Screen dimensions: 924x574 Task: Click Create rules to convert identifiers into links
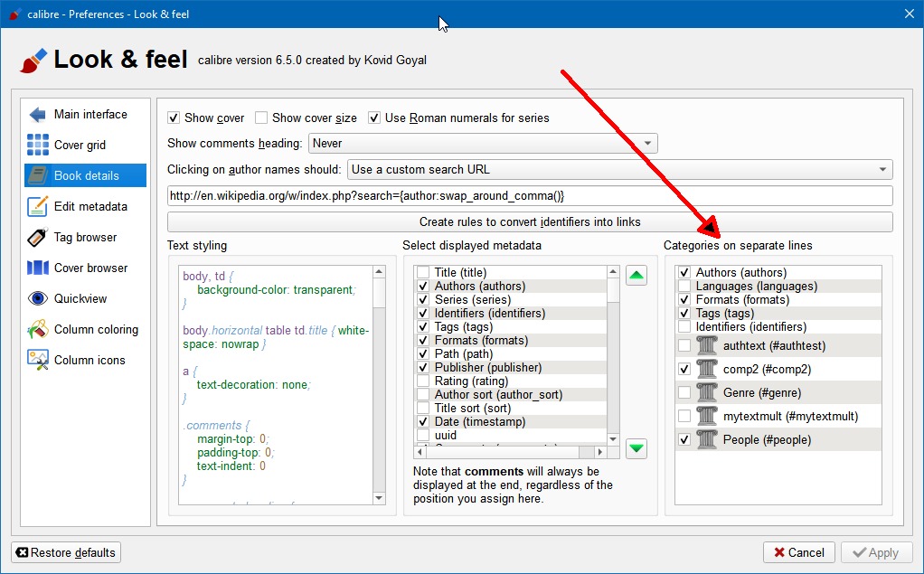(x=530, y=221)
